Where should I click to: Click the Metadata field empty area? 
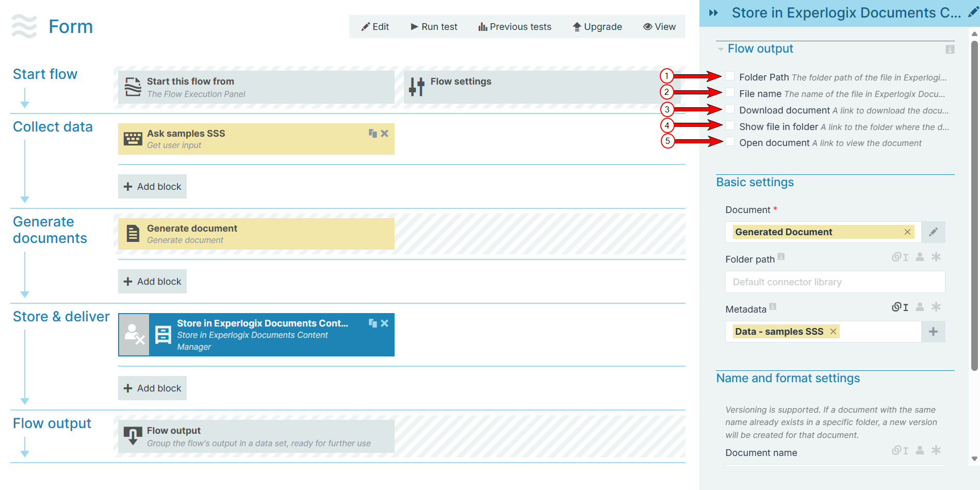click(879, 332)
